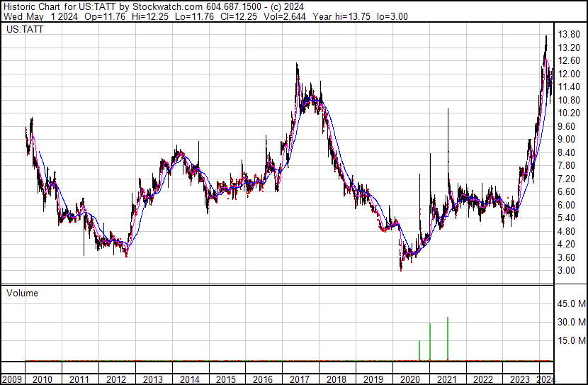Click the 2011 year label on time axis
The height and width of the screenshot is (385, 588).
tap(79, 379)
